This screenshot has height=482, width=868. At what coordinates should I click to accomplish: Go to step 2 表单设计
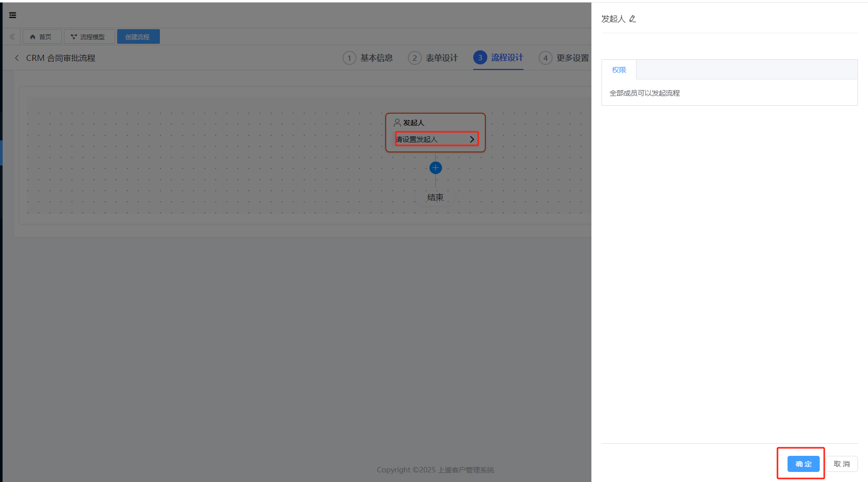coord(433,58)
